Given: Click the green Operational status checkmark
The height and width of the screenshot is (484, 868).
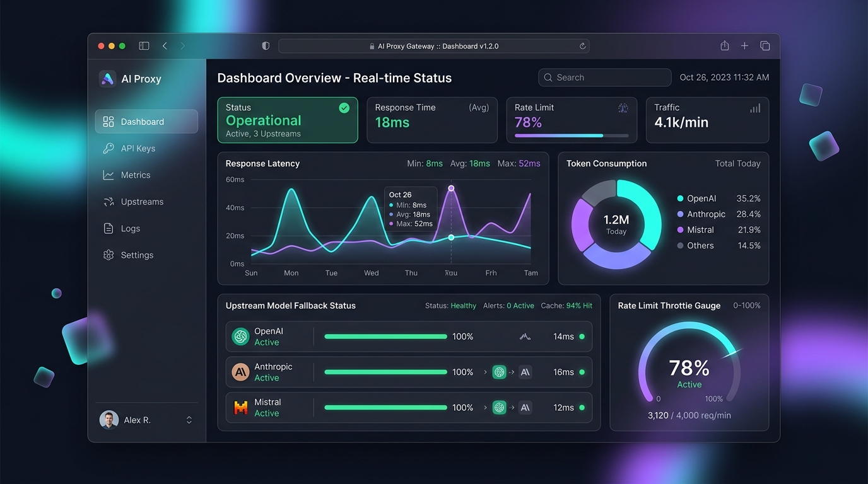Looking at the screenshot, I should pyautogui.click(x=344, y=108).
